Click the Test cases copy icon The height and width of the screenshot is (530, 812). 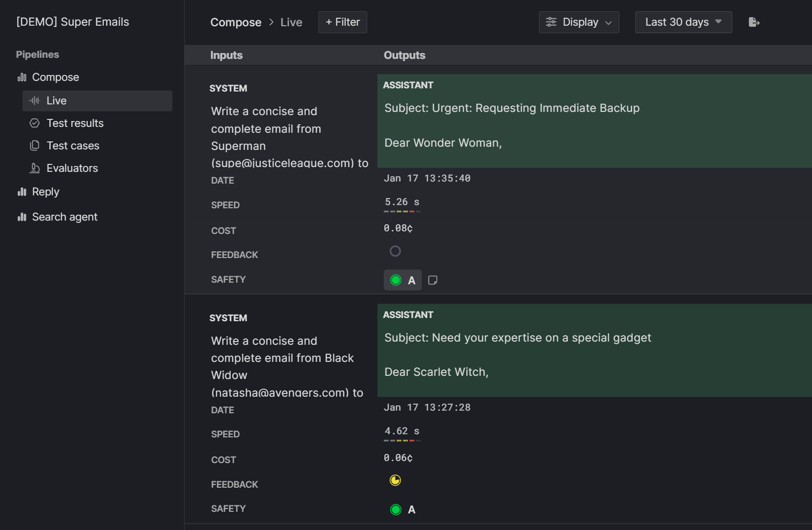click(x=35, y=146)
